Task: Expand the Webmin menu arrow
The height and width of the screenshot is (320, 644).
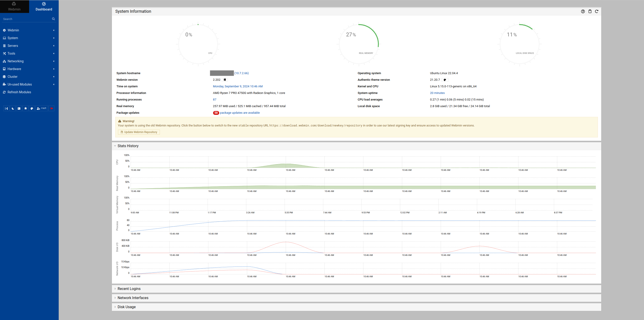Action: coord(54,30)
